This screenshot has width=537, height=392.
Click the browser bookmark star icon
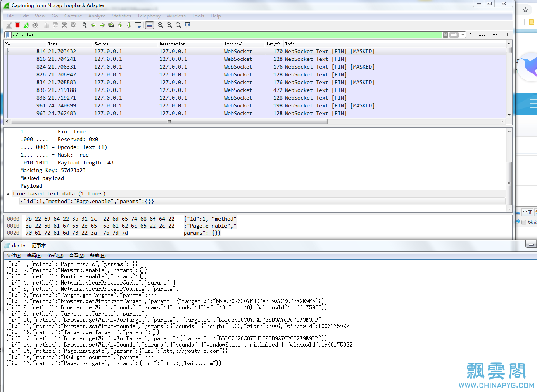[x=525, y=10]
